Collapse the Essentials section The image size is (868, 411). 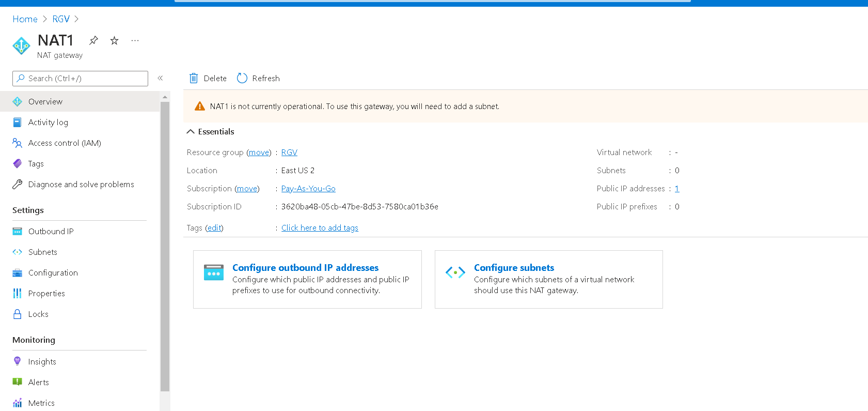[x=191, y=132]
